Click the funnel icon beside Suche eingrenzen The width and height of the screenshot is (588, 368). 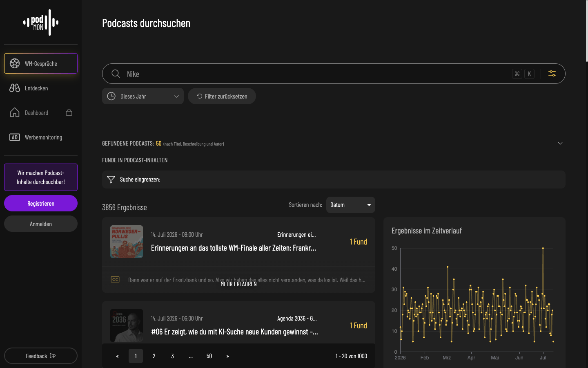(111, 180)
